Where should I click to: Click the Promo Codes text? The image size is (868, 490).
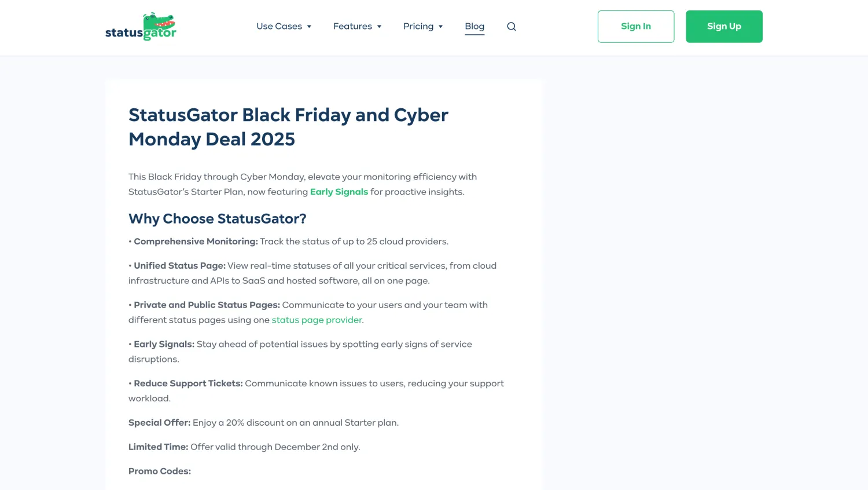159,471
